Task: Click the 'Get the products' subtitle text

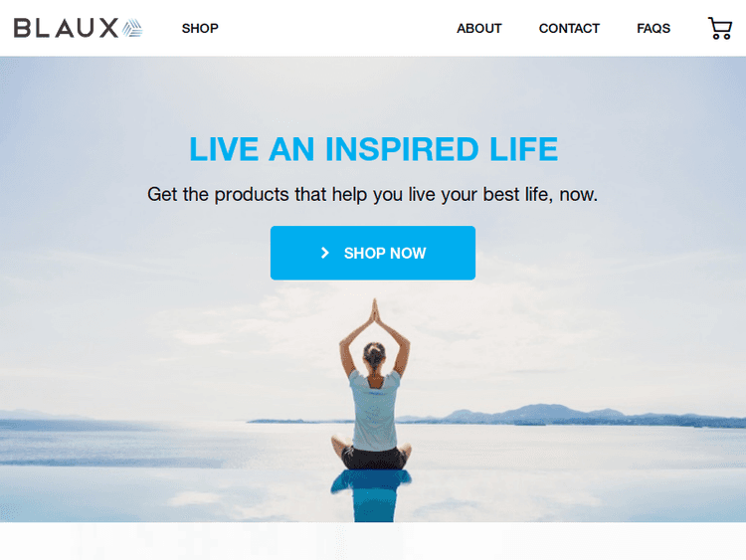Action: [x=373, y=194]
